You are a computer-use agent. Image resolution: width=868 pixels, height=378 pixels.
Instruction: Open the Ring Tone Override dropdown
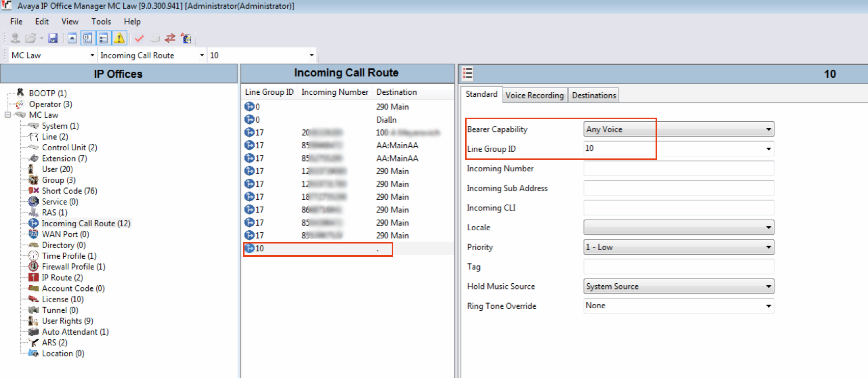tap(769, 306)
